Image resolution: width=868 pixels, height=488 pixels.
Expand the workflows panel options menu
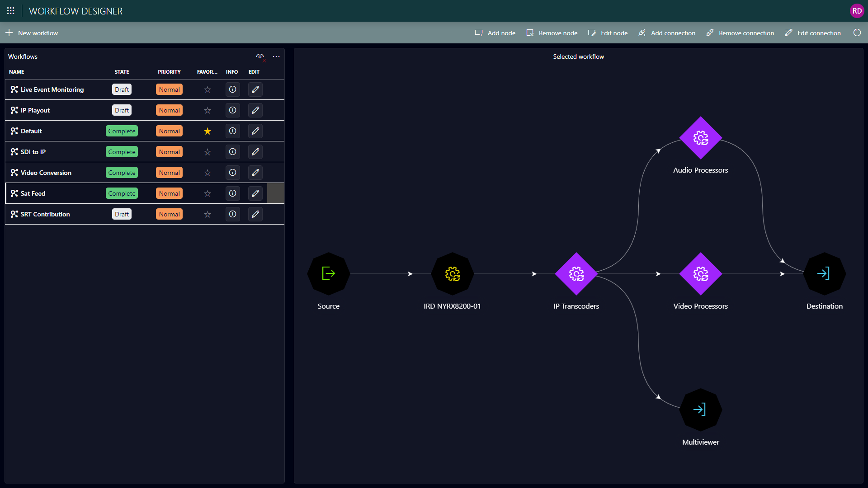click(x=276, y=56)
